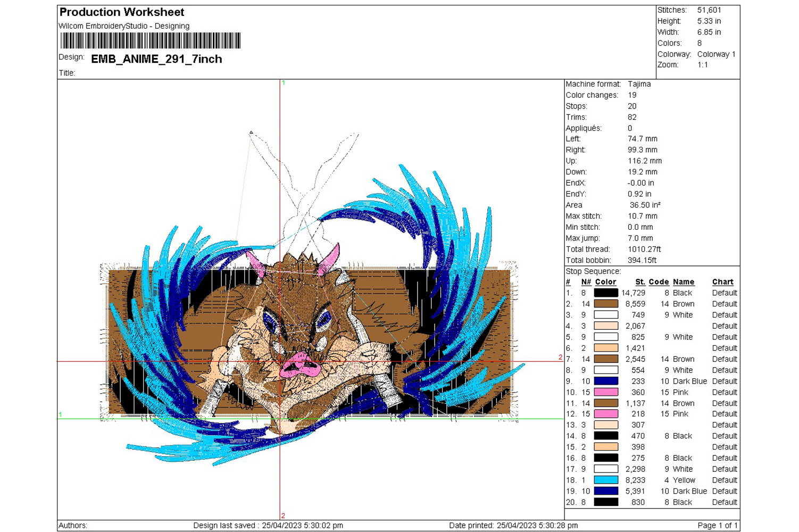Click the 'Color' column header
The width and height of the screenshot is (799, 532).
(605, 282)
